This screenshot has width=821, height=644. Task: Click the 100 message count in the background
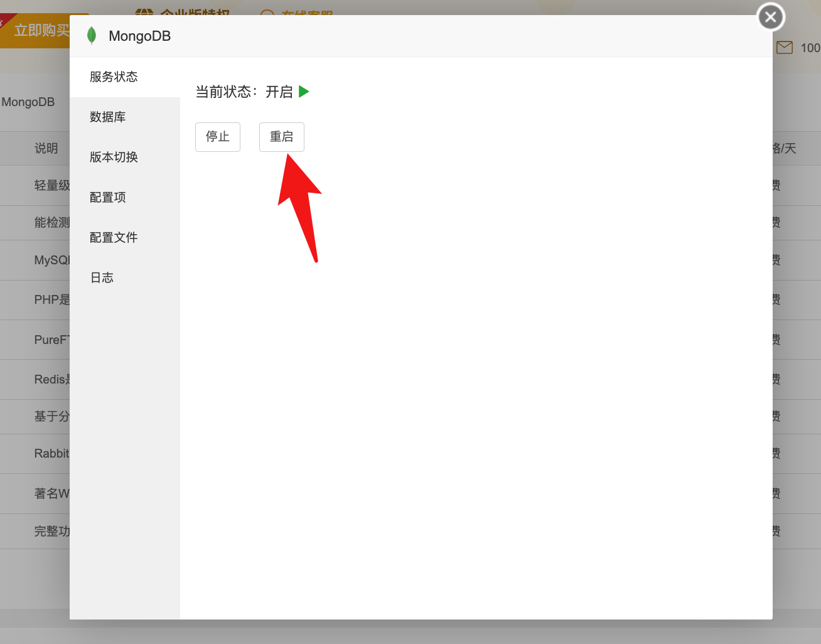coord(810,48)
